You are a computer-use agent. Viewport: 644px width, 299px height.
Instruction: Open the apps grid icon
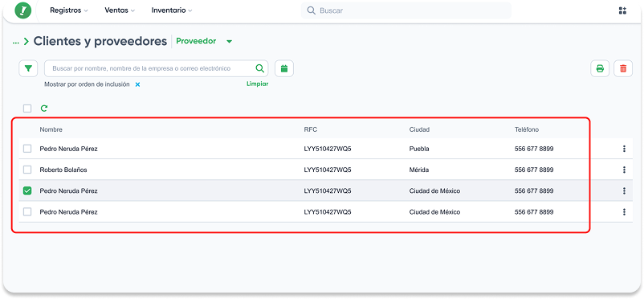click(622, 10)
